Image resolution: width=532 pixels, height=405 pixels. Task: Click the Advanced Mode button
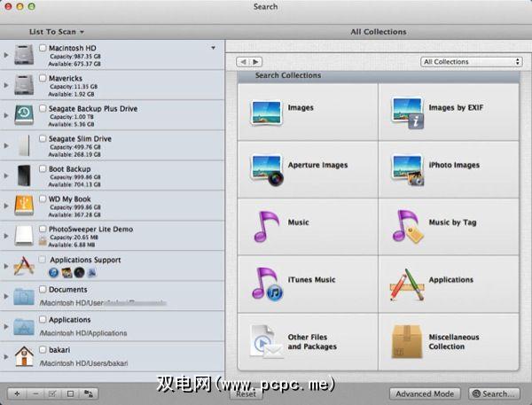click(425, 393)
